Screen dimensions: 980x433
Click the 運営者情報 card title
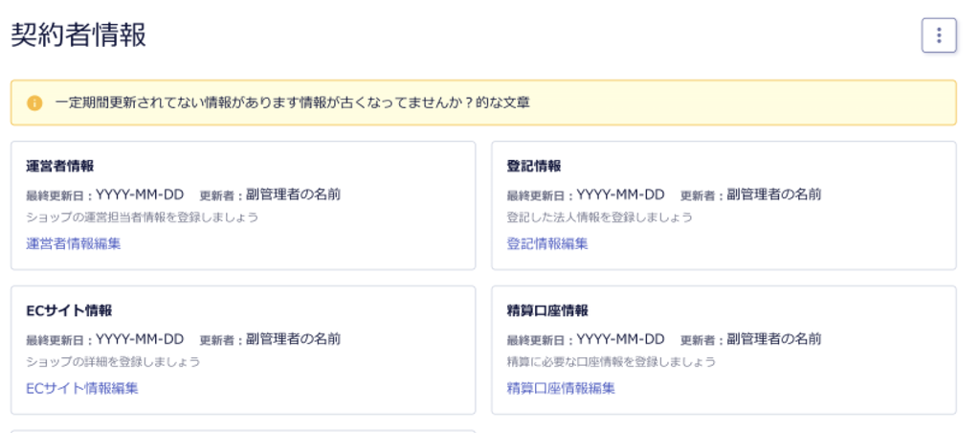tap(60, 166)
